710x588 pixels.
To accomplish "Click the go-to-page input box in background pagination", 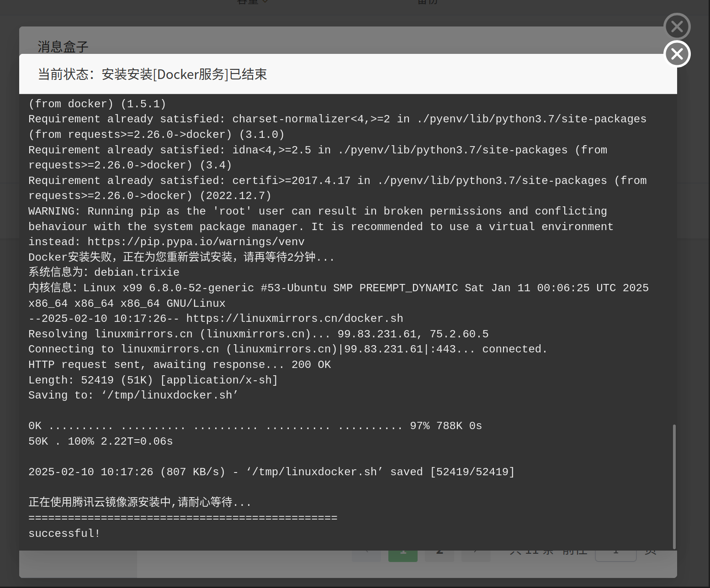I will (616, 556).
